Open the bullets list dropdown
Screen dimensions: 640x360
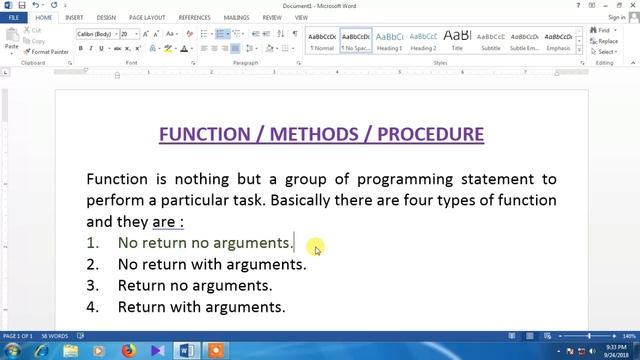[x=212, y=34]
